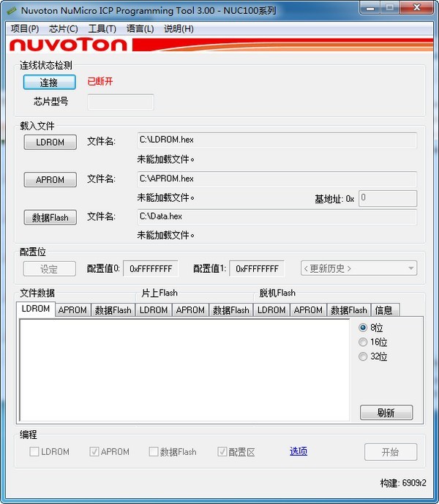Click the app icon in title bar
Image resolution: width=439 pixels, height=504 pixels.
click(x=12, y=11)
